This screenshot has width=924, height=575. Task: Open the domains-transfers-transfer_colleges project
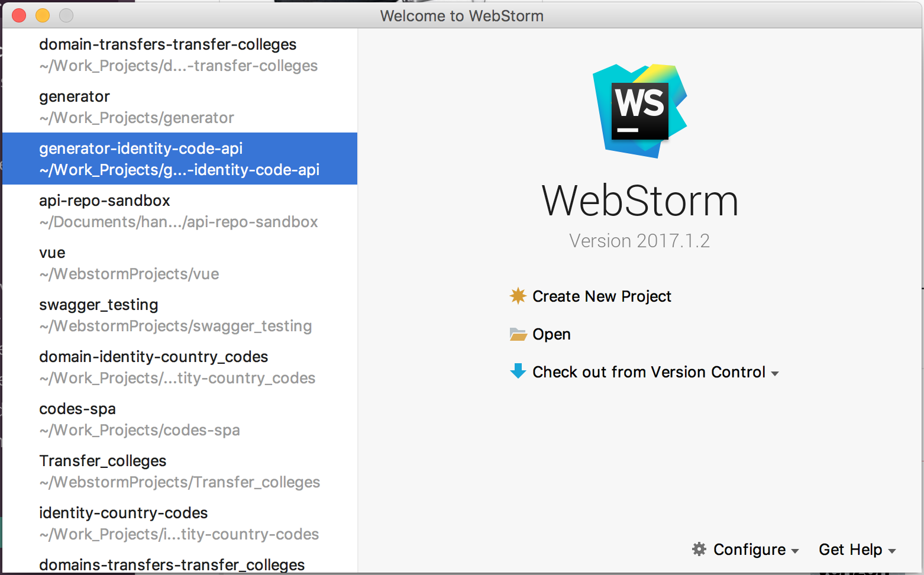click(180, 562)
